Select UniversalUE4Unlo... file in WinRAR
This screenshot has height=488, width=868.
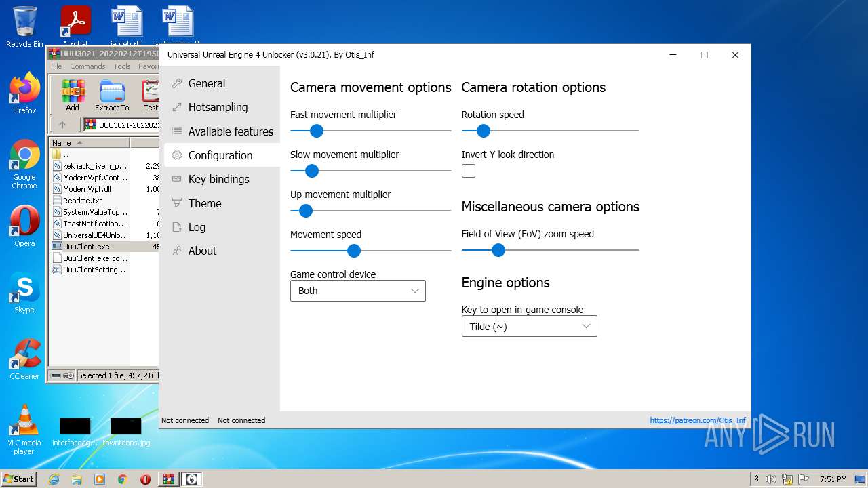104,235
